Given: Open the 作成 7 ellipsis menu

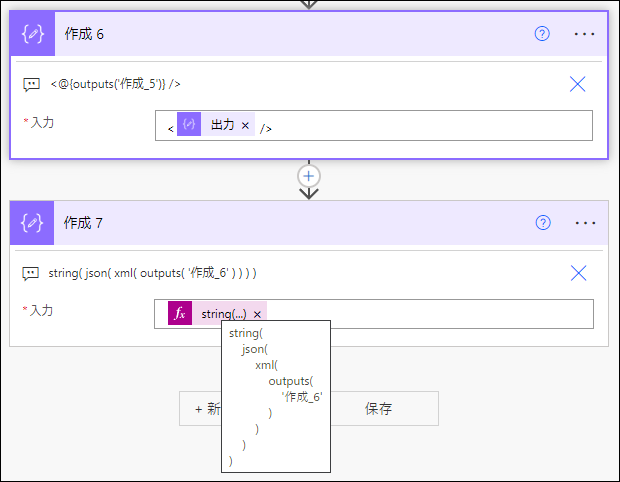Looking at the screenshot, I should coord(585,223).
